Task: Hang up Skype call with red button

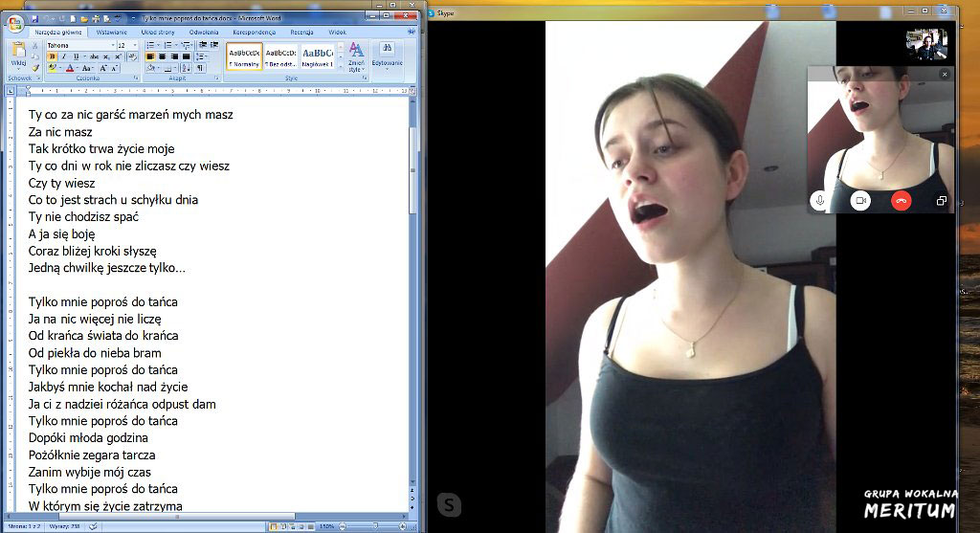Action: pyautogui.click(x=901, y=201)
